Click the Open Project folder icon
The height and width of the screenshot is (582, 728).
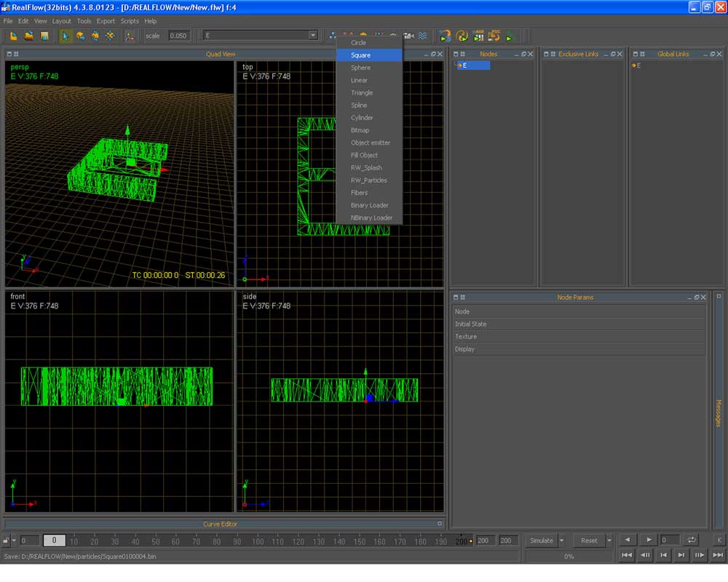coord(29,36)
